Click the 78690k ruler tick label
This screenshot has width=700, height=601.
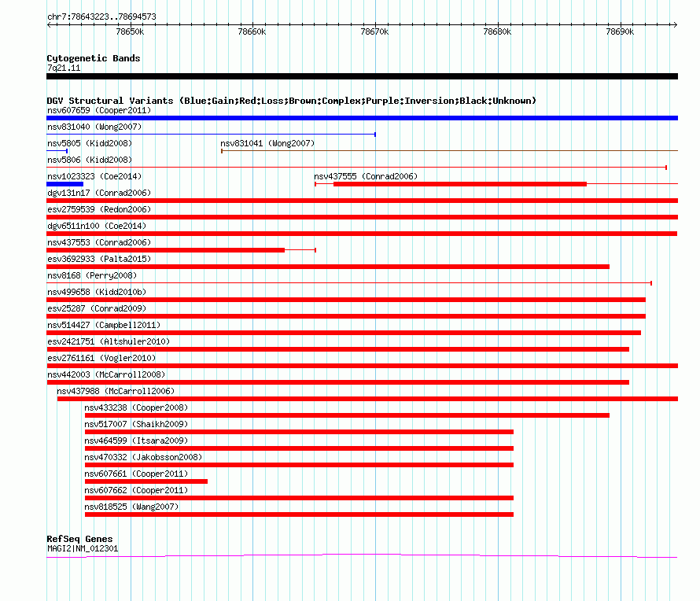(620, 31)
